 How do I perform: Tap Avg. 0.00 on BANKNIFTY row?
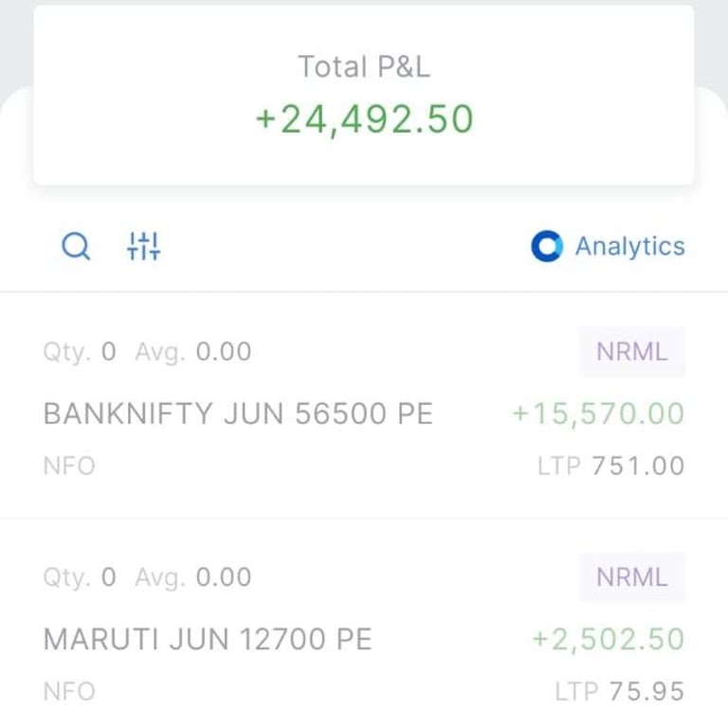pos(193,352)
